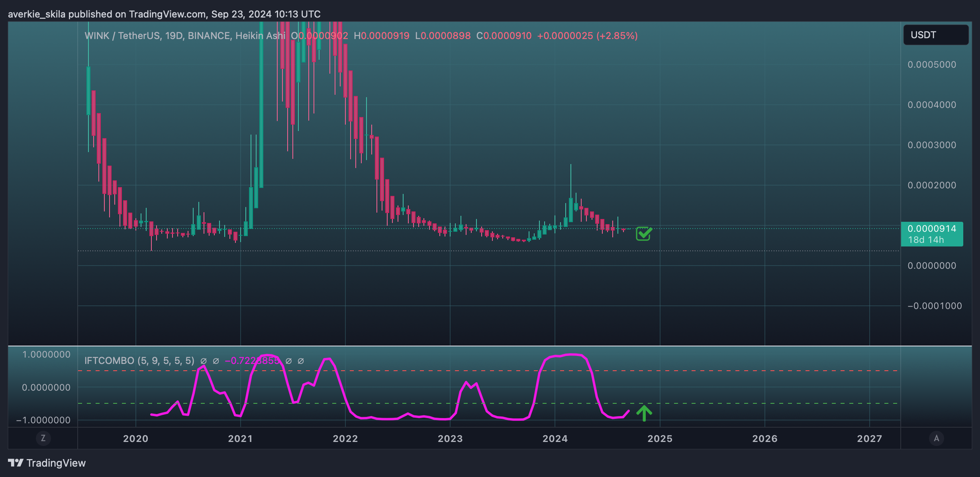Click the 2022 label on time axis
The width and height of the screenshot is (980, 477).
[345, 439]
